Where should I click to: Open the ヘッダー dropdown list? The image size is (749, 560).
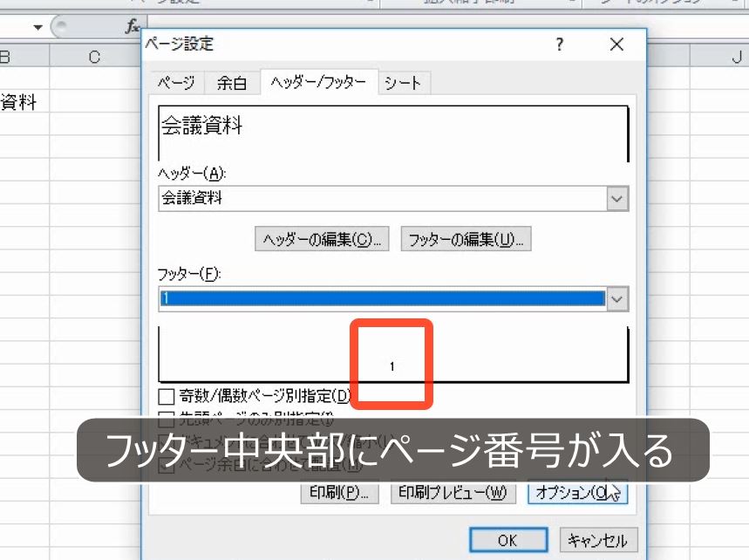tap(616, 198)
